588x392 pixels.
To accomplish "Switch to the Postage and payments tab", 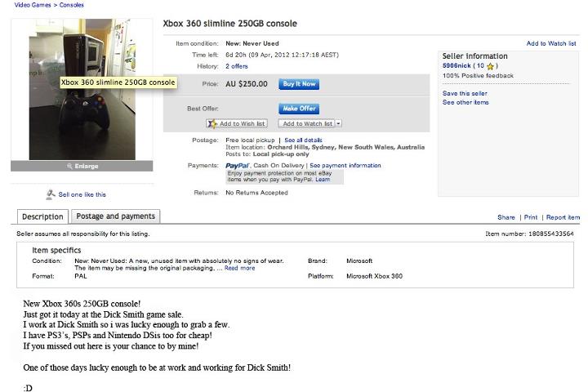I will click(x=114, y=216).
